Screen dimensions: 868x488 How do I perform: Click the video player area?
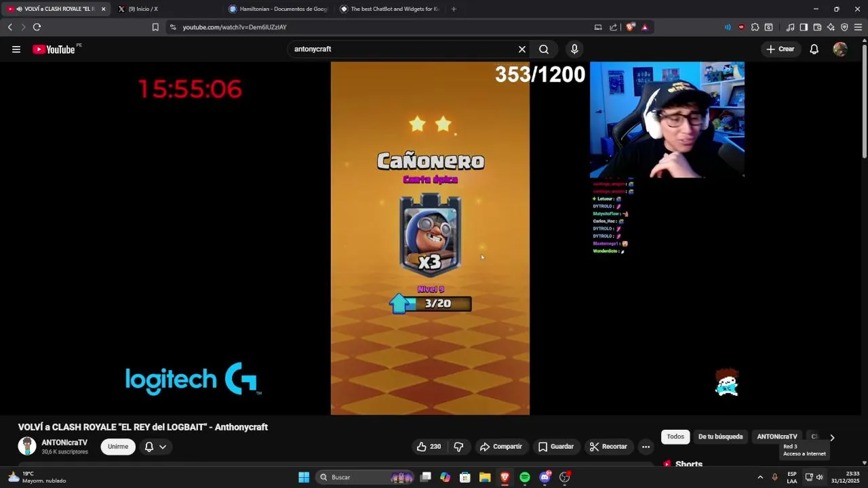[430, 238]
